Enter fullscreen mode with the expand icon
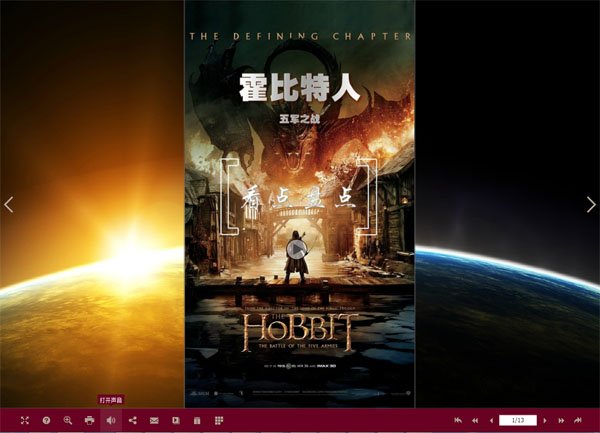This screenshot has height=433, width=600. point(25,420)
